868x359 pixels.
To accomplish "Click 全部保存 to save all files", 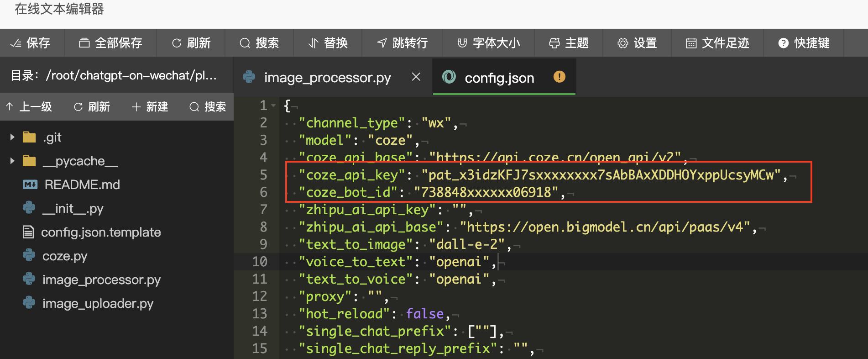I will (110, 43).
